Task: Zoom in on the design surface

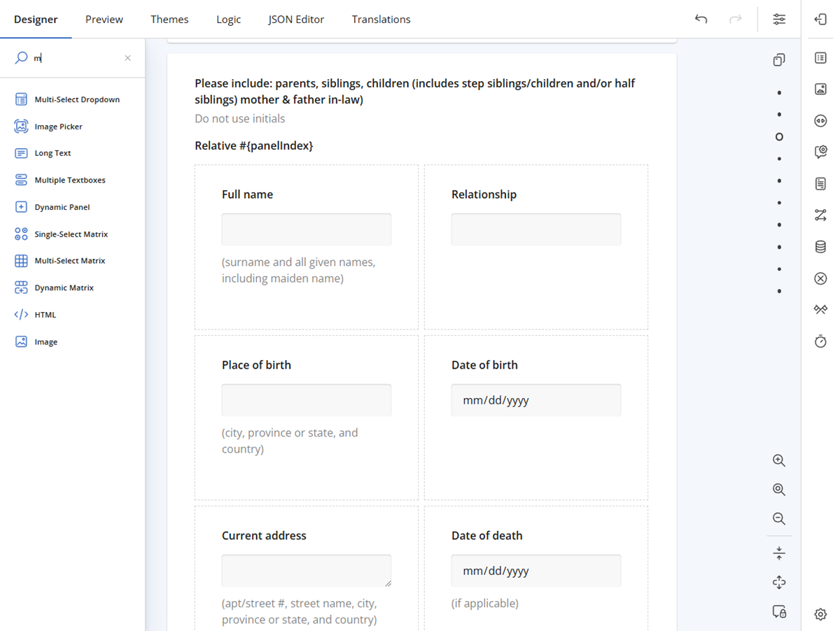Action: (x=779, y=460)
